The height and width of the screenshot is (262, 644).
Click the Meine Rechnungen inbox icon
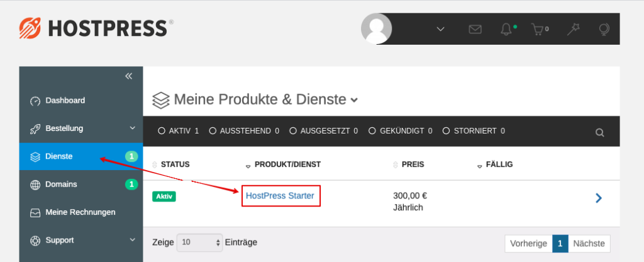point(35,213)
